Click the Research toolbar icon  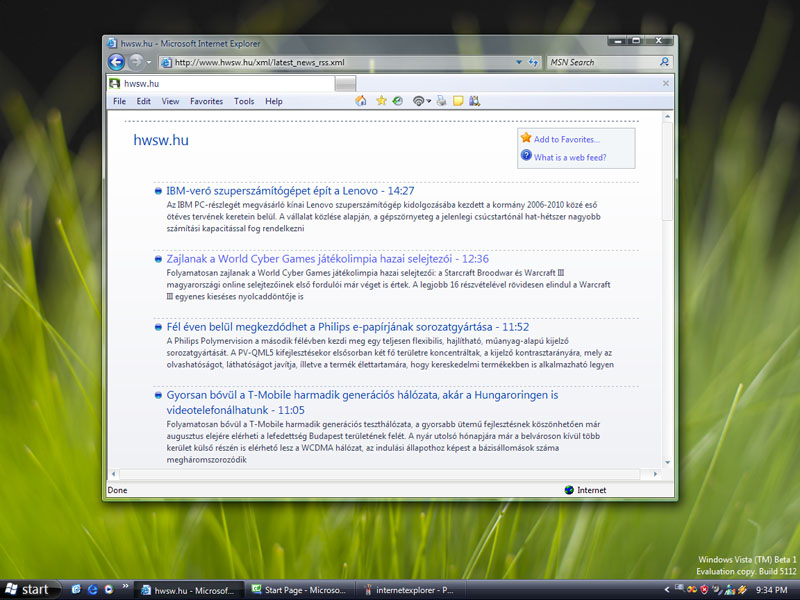474,101
